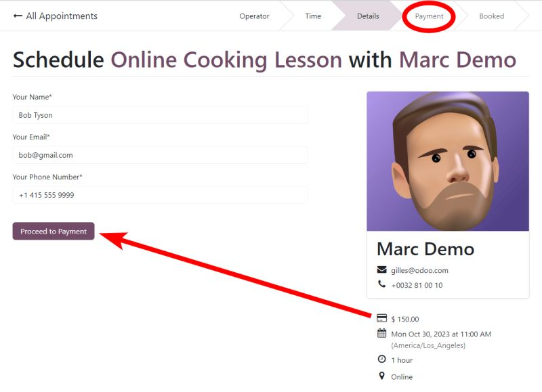542x392 pixels.
Task: Click the credit card icon beside $ 150.00
Action: click(381, 318)
